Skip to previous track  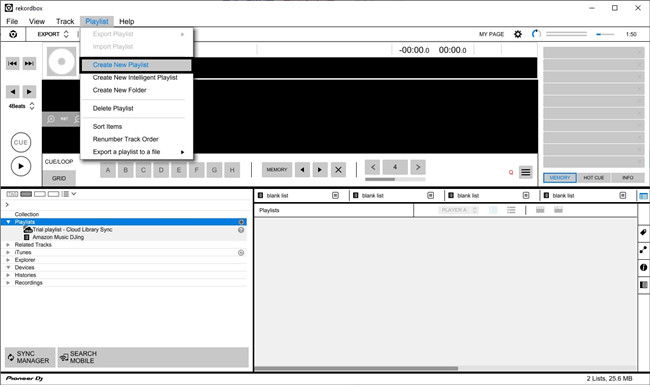click(12, 63)
